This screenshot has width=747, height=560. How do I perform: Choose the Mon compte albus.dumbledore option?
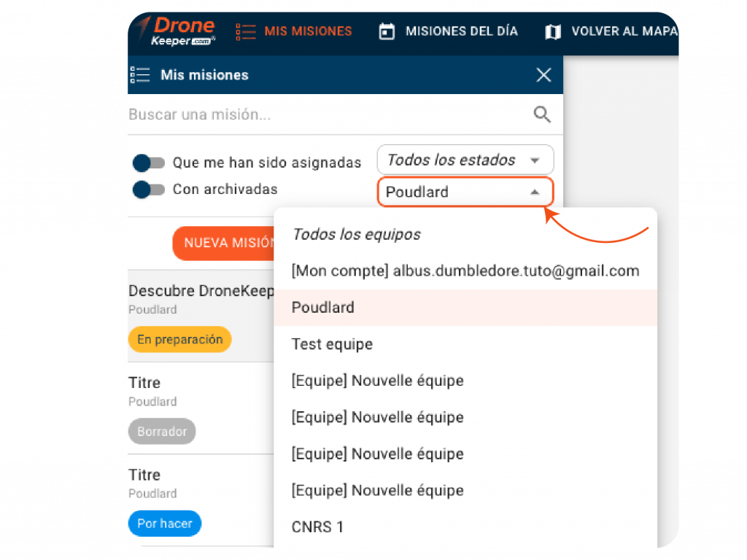click(x=465, y=271)
